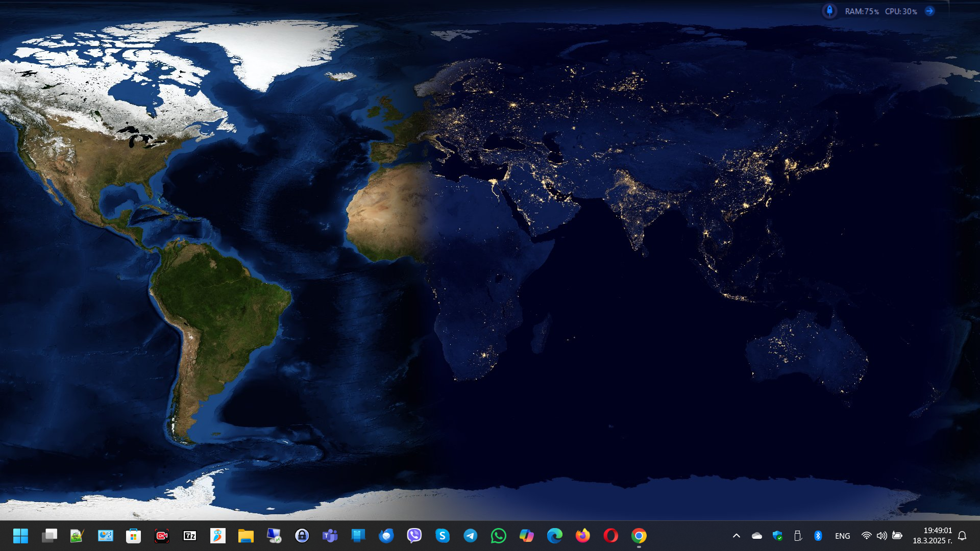
Task: Open Microsoft Teams from the taskbar
Action: pyautogui.click(x=330, y=536)
